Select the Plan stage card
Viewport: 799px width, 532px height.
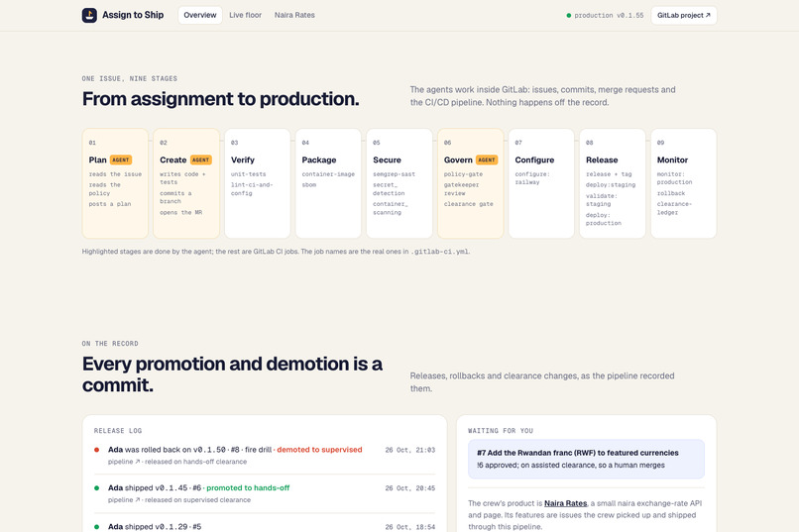(115, 183)
